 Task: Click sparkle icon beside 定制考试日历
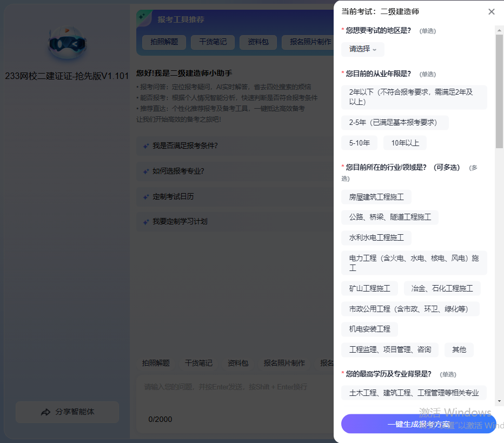[x=145, y=196]
